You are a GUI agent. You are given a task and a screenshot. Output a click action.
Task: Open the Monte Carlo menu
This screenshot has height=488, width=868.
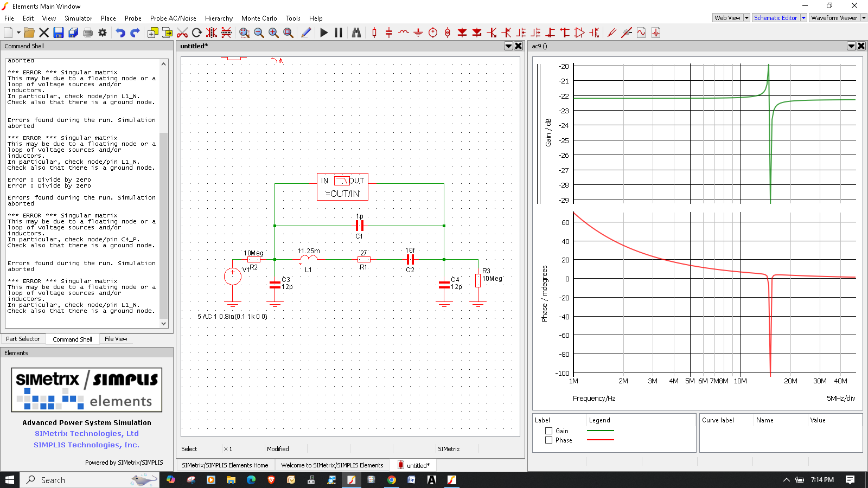(259, 18)
